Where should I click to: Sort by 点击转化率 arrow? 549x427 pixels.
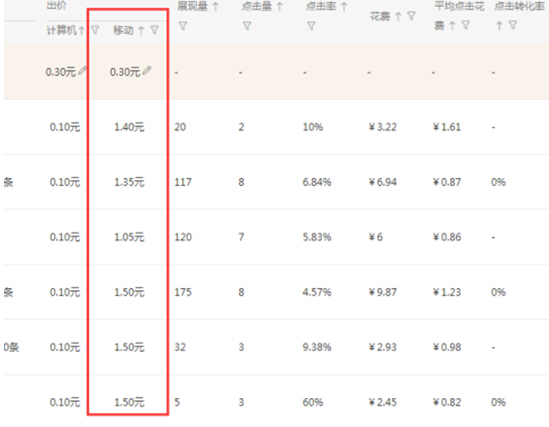point(499,25)
